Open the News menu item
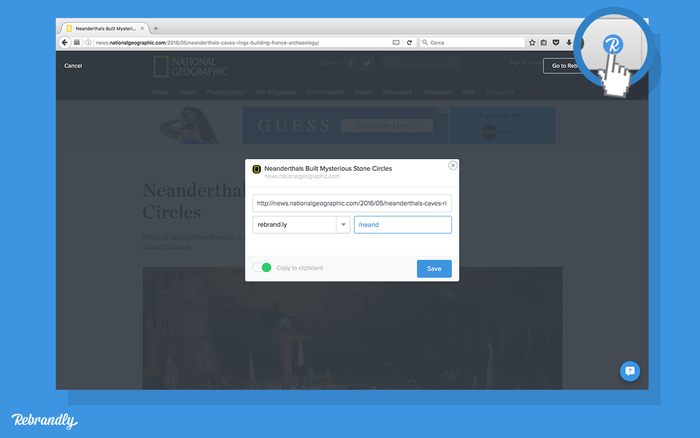Viewport: 700px width, 438px height. pos(161,92)
